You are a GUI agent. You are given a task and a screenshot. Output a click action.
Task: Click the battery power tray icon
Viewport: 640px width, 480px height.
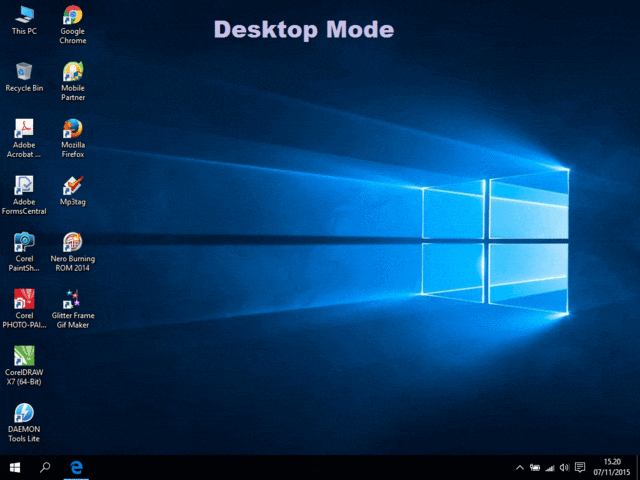tap(535, 467)
